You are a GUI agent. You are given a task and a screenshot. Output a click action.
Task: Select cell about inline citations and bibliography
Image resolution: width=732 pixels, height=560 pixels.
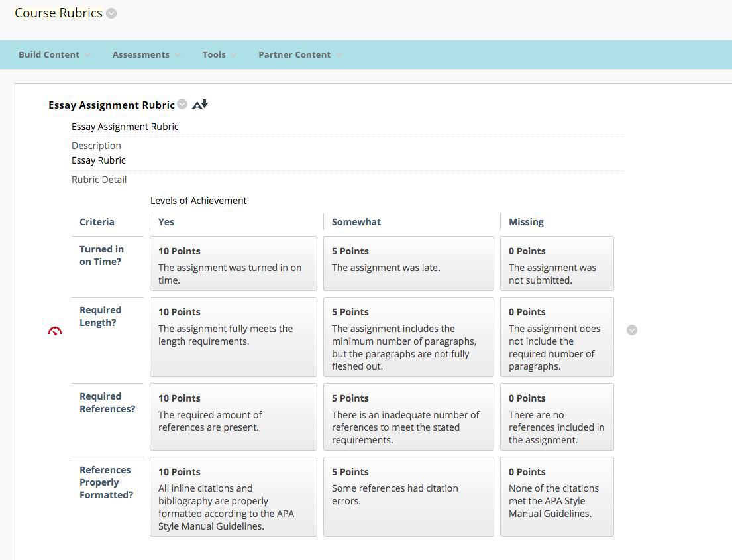(233, 496)
